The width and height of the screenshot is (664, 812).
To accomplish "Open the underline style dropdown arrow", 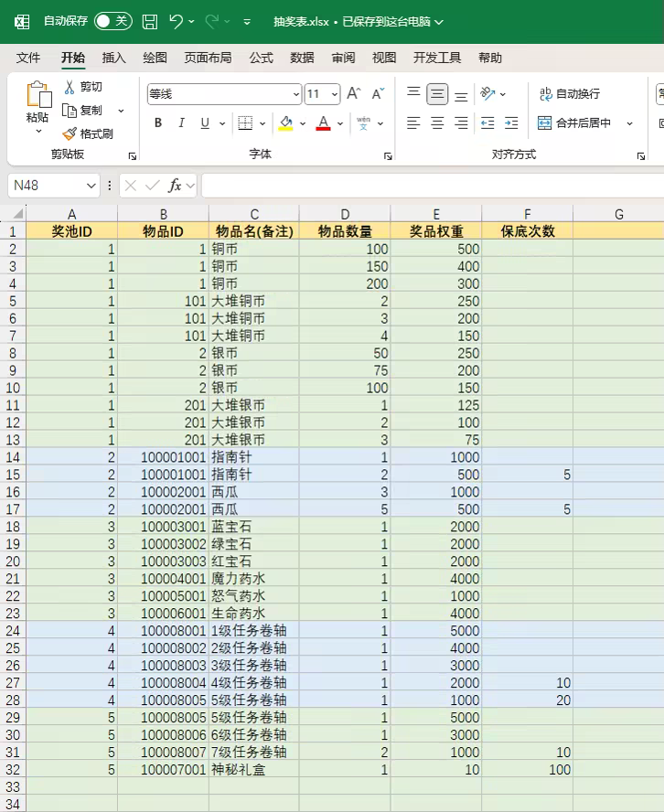I will point(222,123).
